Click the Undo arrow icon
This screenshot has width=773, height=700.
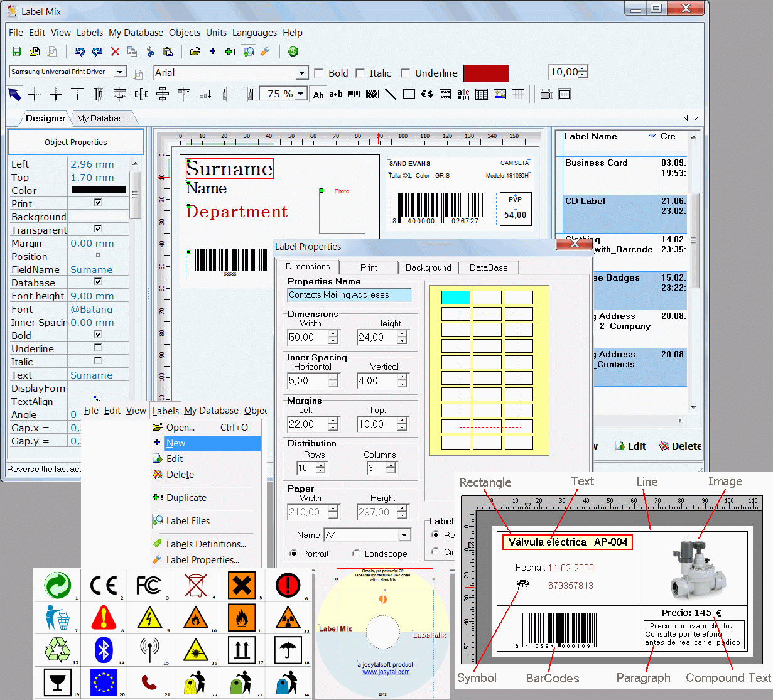79,51
